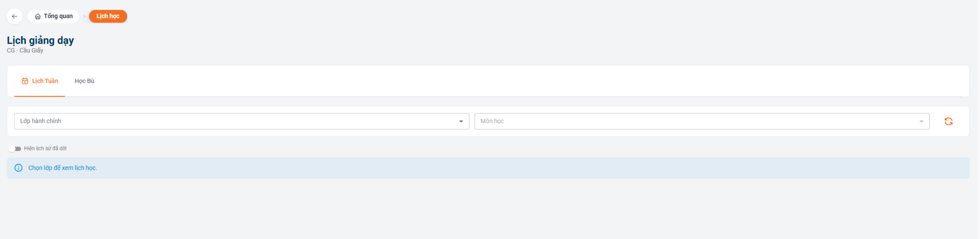Viewport: 980px width, 239px height.
Task: Click the CG · Cầu Giấy subtitle
Action: tap(25, 50)
